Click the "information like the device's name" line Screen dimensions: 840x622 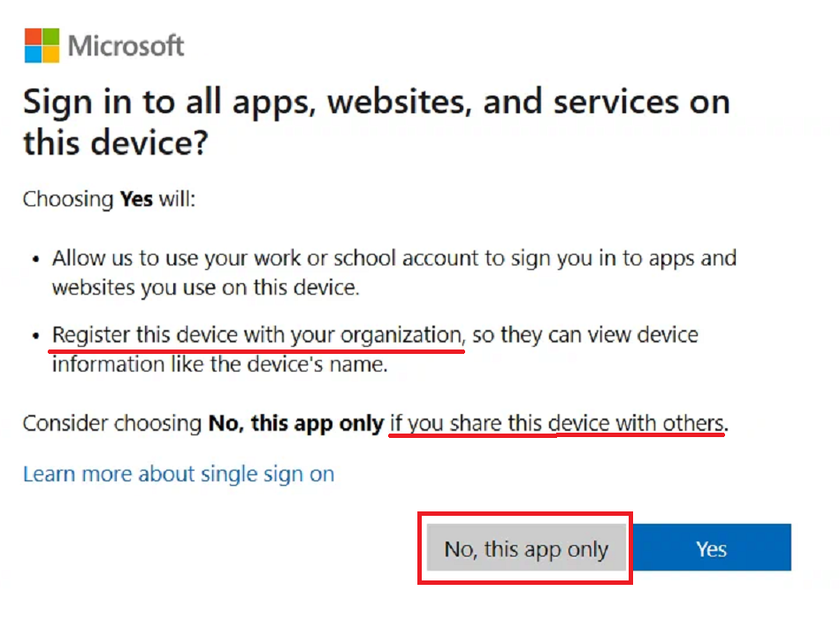219,365
